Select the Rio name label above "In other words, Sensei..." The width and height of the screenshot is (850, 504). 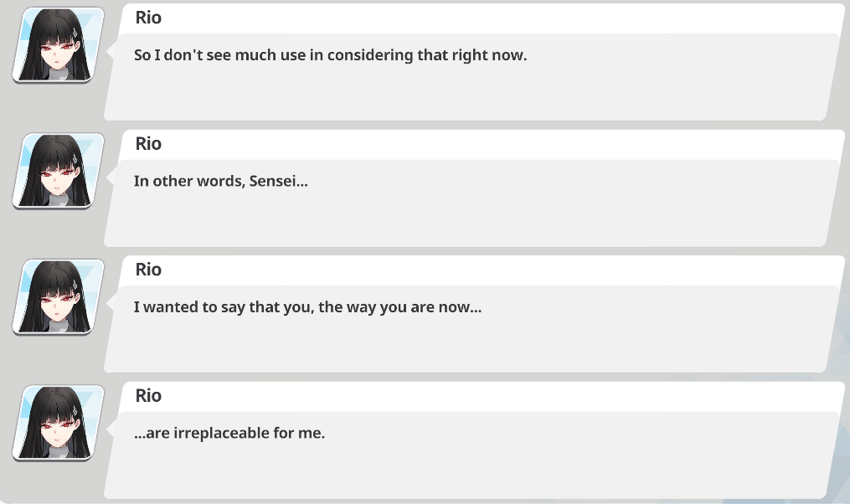point(148,144)
